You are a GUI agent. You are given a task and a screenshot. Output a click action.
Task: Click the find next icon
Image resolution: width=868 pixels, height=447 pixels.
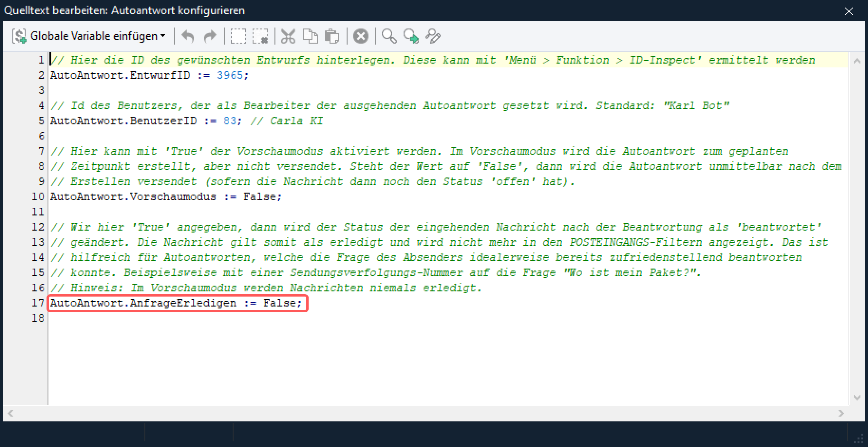pyautogui.click(x=411, y=36)
